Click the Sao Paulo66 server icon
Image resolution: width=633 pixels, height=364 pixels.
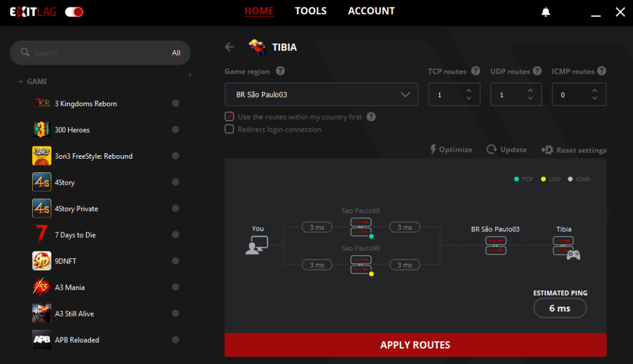[x=361, y=227]
